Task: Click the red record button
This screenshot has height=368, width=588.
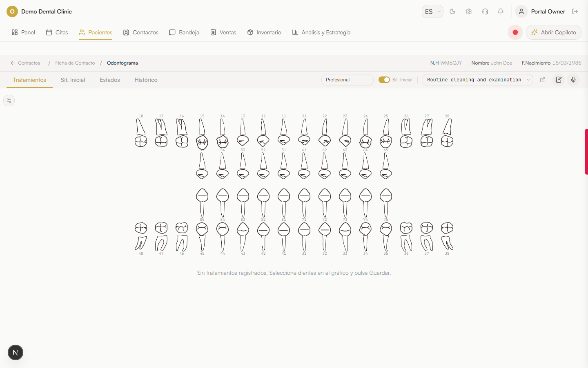Action: tap(515, 32)
